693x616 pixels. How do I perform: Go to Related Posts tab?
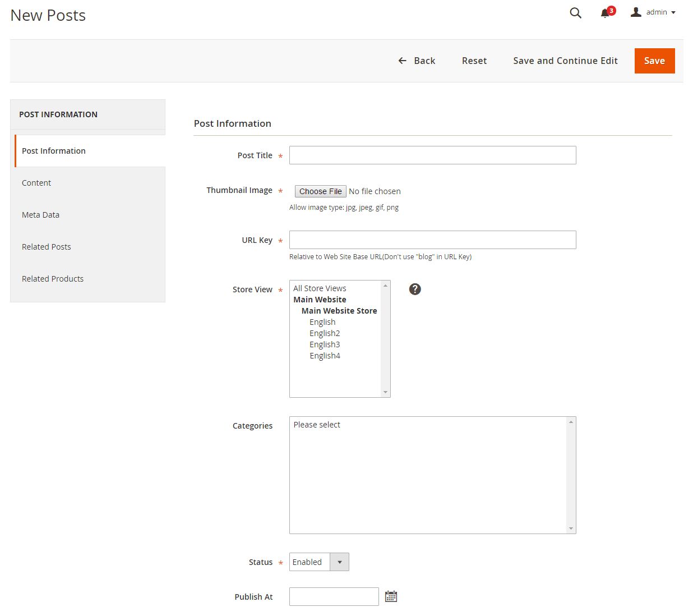(x=47, y=247)
